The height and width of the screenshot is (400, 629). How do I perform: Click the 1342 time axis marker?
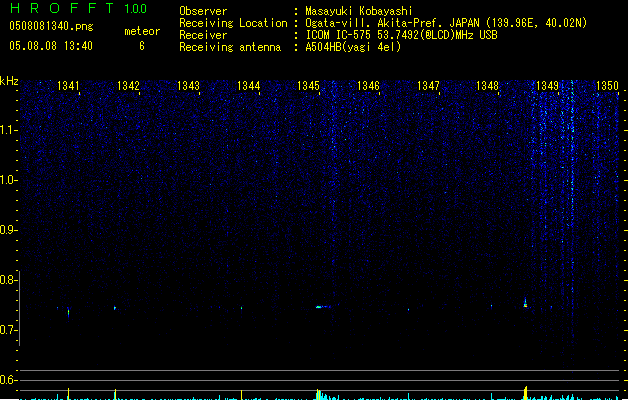pyautogui.click(x=128, y=86)
